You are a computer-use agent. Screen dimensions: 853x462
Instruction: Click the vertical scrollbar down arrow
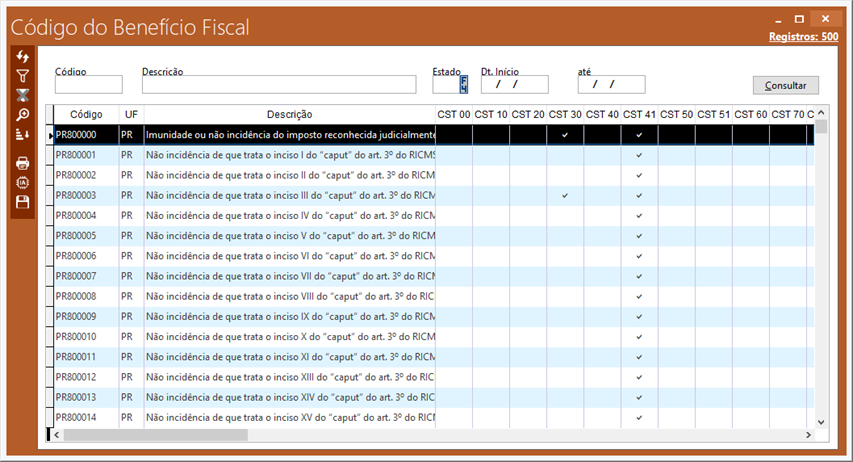pyautogui.click(x=821, y=422)
